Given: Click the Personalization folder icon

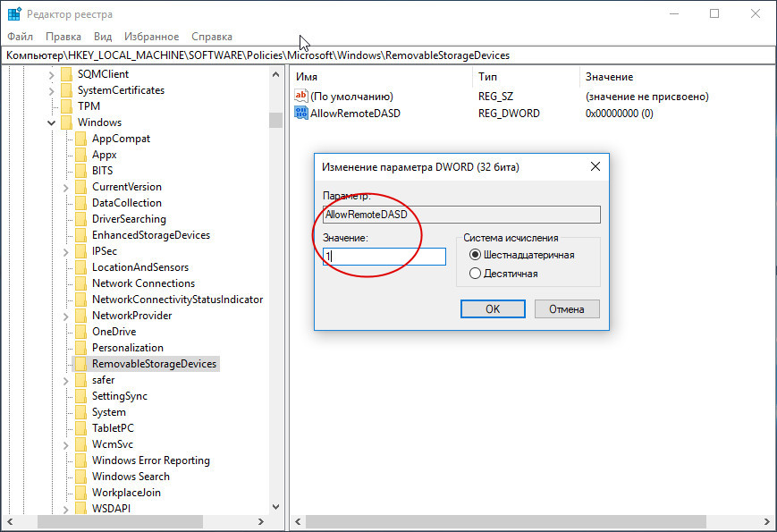Looking at the screenshot, I should click(x=80, y=348).
